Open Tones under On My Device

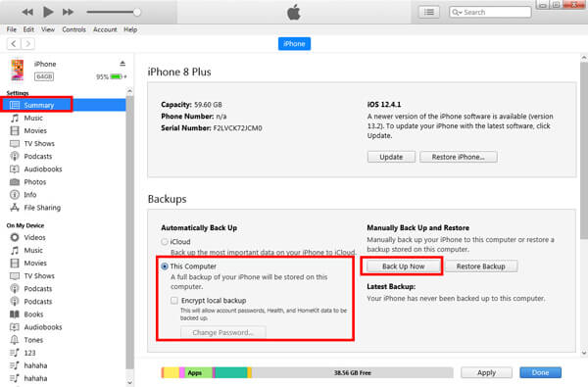click(33, 340)
